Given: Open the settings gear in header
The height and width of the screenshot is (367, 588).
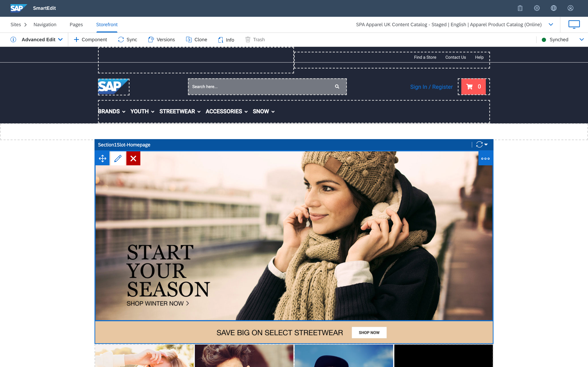Looking at the screenshot, I should point(537,8).
